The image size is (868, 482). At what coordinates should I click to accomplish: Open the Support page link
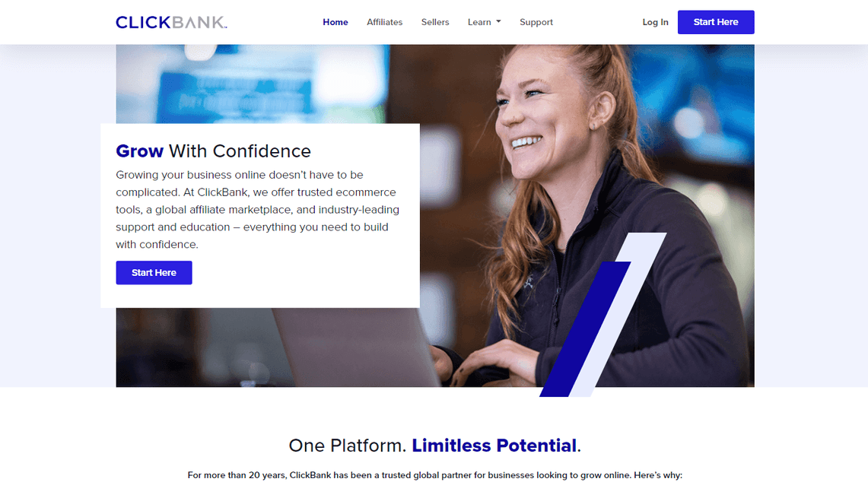536,22
